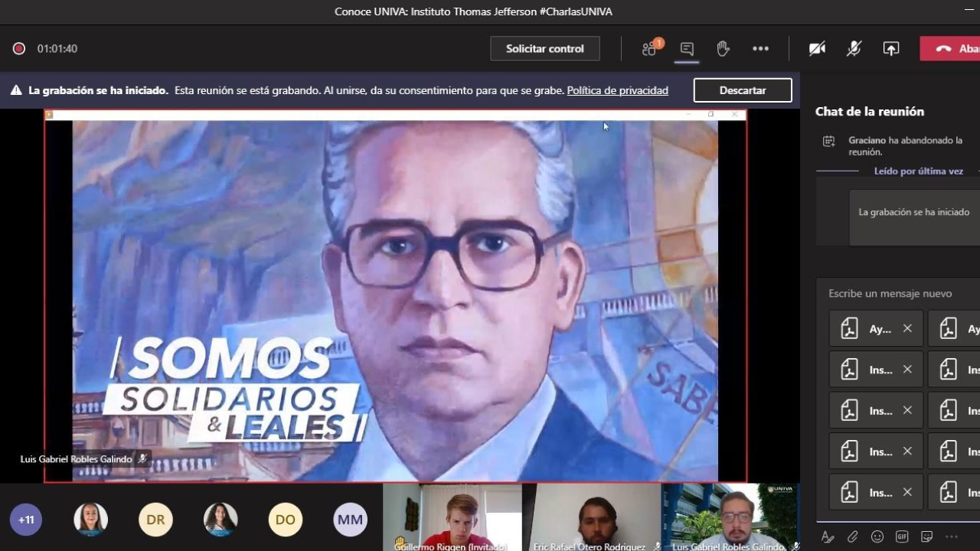This screenshot has width=980, height=551.
Task: Toggle the meeting chat panel icon
Action: [x=687, y=48]
